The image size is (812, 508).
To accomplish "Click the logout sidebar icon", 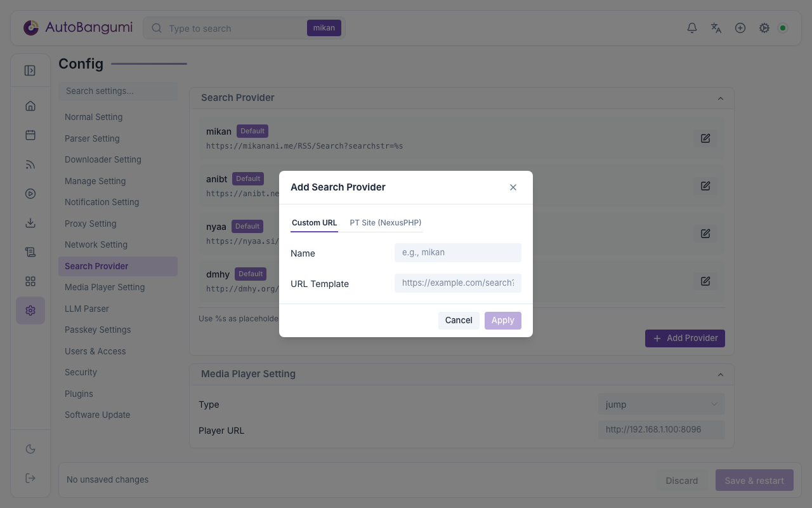I will pyautogui.click(x=30, y=478).
